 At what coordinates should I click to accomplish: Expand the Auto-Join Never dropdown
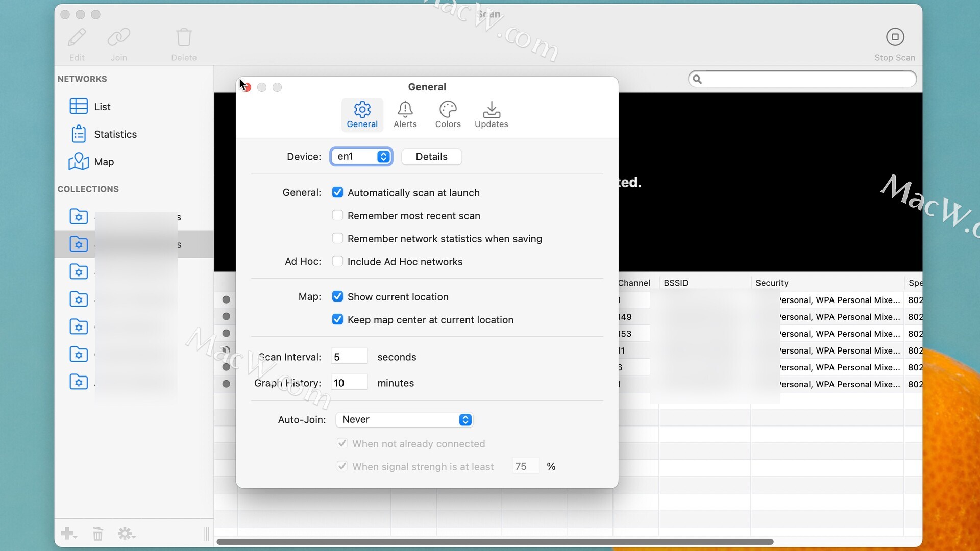tap(404, 419)
